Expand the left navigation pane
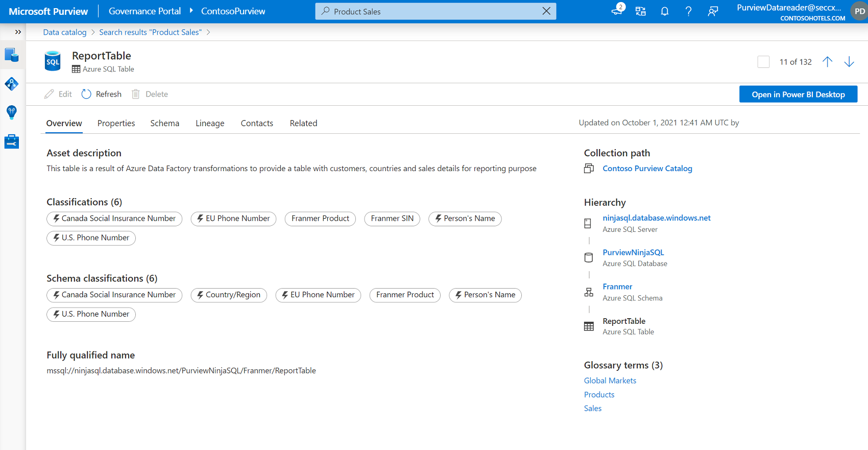The image size is (868, 450). coord(18,32)
